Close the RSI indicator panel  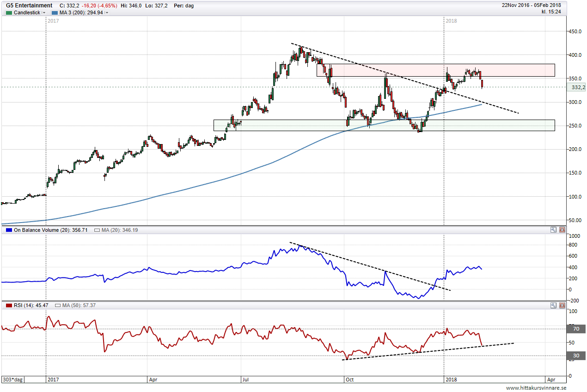[x=562, y=305]
